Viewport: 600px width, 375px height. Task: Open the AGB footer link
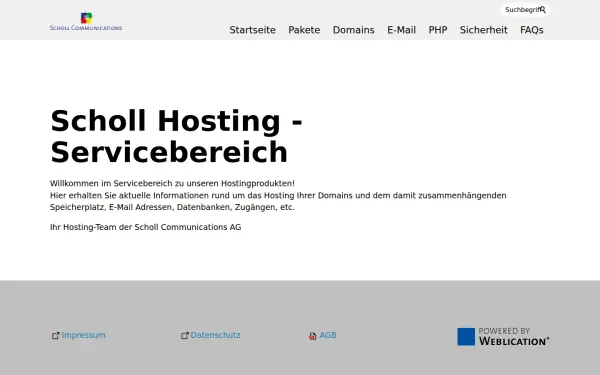point(328,335)
